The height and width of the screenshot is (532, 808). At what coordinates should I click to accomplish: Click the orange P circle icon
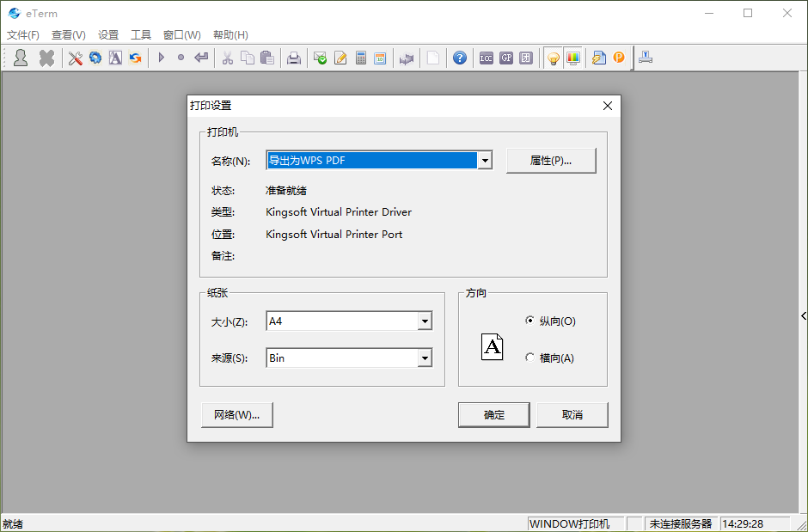618,58
